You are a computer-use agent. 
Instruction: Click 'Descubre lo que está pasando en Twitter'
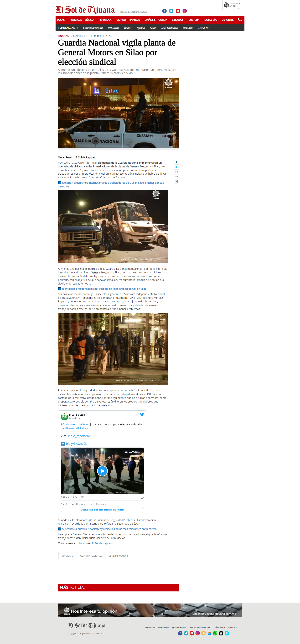coord(102,510)
